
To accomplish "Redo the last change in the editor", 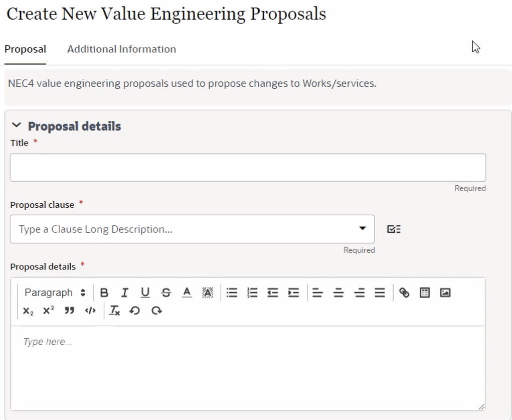I will (155, 311).
